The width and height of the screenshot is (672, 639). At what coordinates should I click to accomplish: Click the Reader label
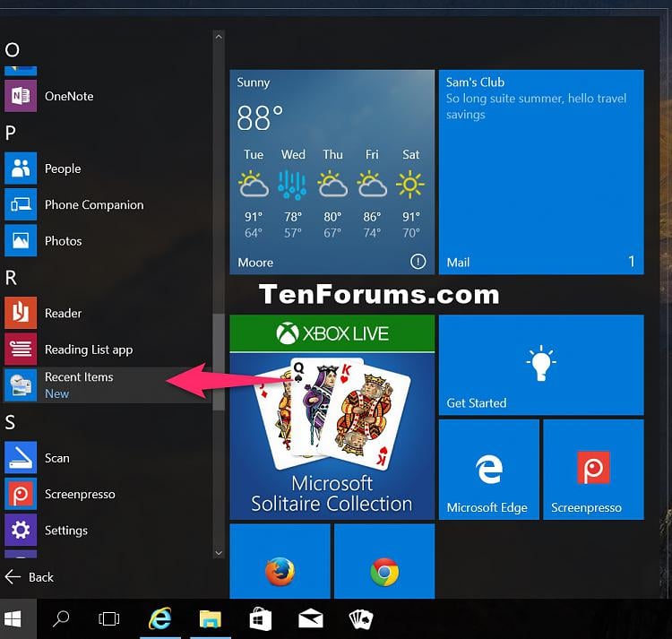click(63, 314)
